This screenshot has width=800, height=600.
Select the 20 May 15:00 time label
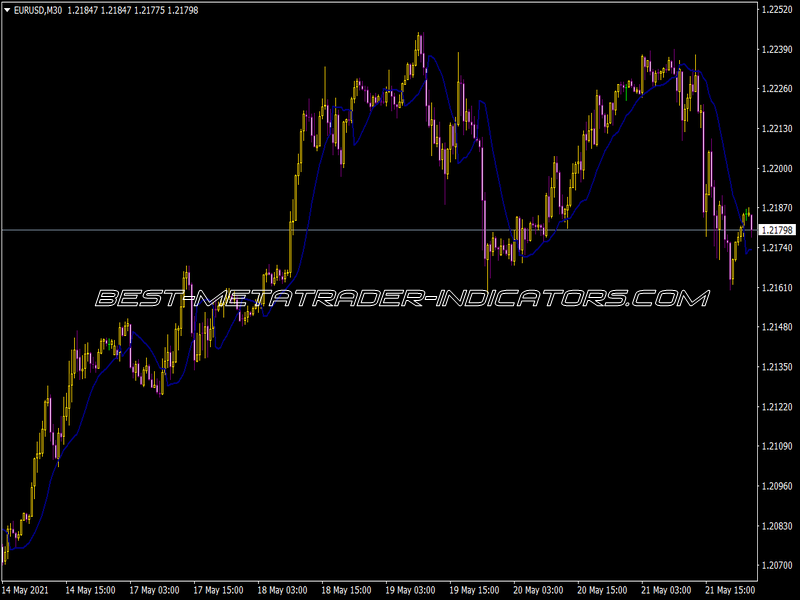click(602, 590)
